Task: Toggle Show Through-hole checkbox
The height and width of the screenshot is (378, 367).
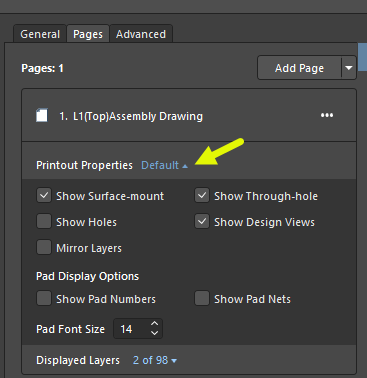Action: [202, 196]
